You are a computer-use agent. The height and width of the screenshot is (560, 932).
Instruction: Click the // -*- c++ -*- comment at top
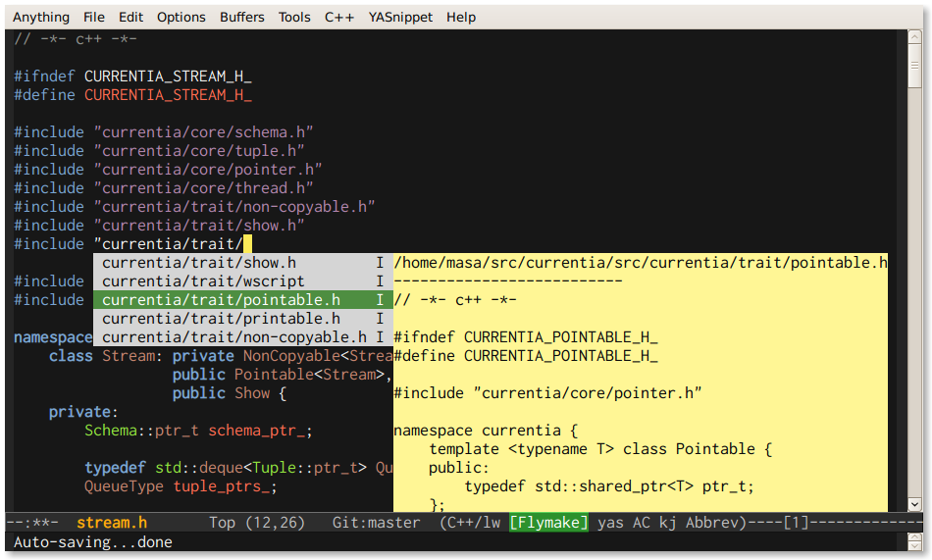click(x=75, y=39)
